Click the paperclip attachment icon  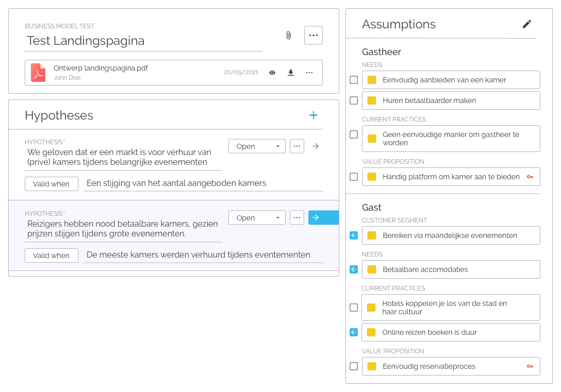[x=289, y=36]
